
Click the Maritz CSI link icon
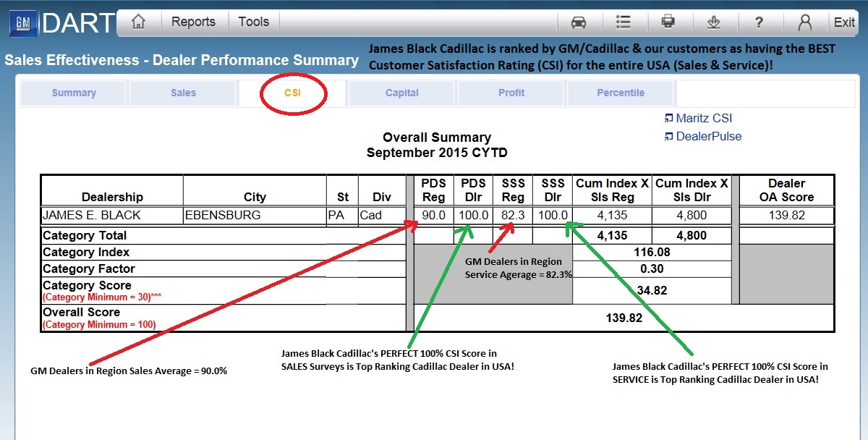click(x=668, y=118)
